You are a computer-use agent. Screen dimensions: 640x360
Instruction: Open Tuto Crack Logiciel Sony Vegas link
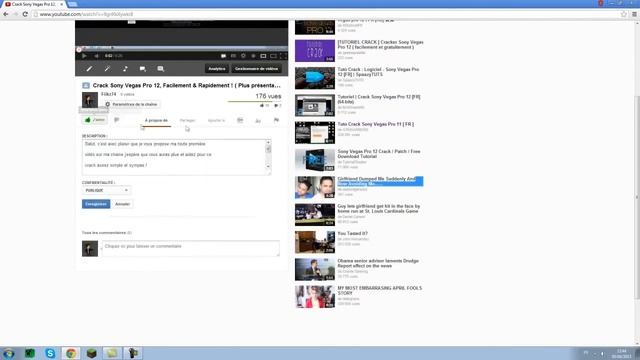[x=378, y=72]
